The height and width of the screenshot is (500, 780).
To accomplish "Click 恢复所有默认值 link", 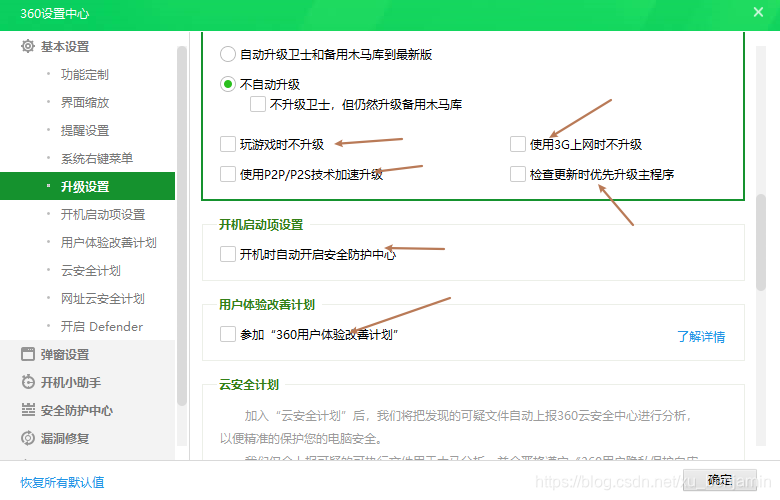I will (62, 482).
